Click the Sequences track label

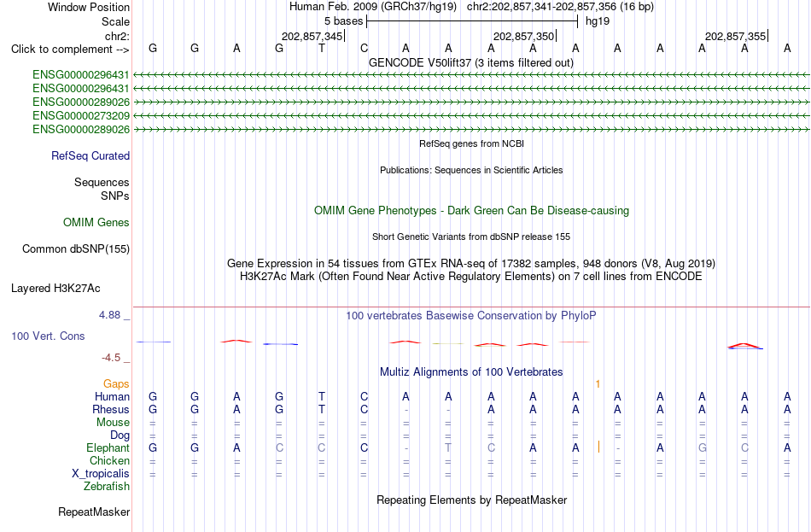pyautogui.click(x=102, y=182)
